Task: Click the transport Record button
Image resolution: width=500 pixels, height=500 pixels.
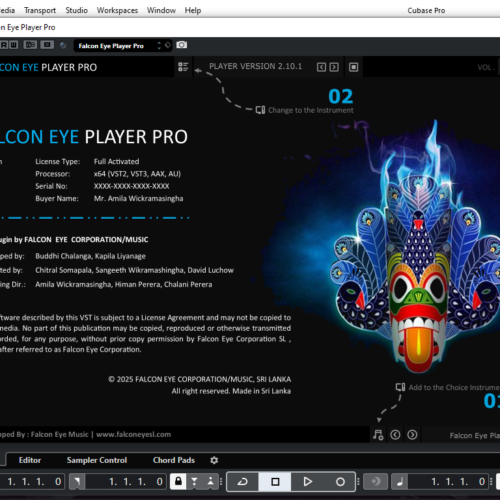Action: [340, 482]
